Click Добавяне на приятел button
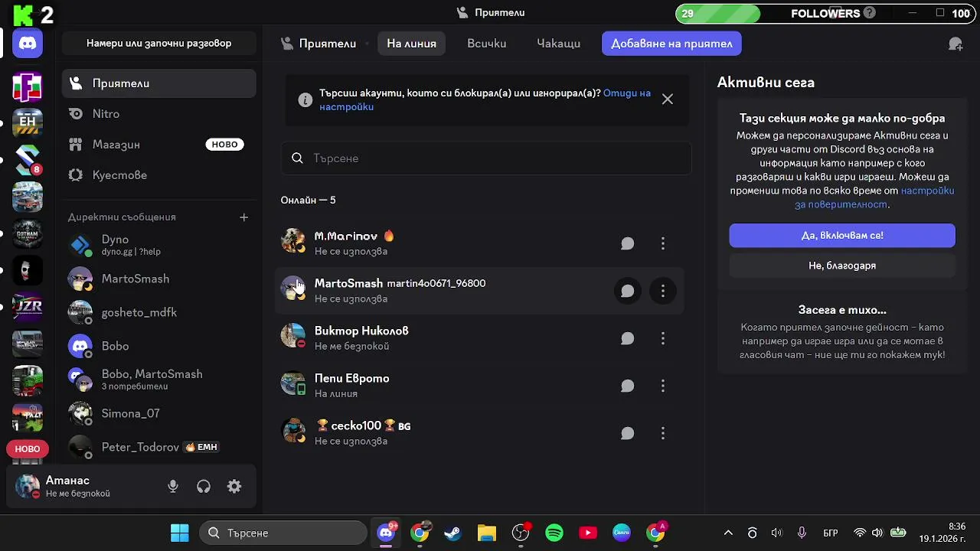The height and width of the screenshot is (551, 980). click(x=671, y=44)
